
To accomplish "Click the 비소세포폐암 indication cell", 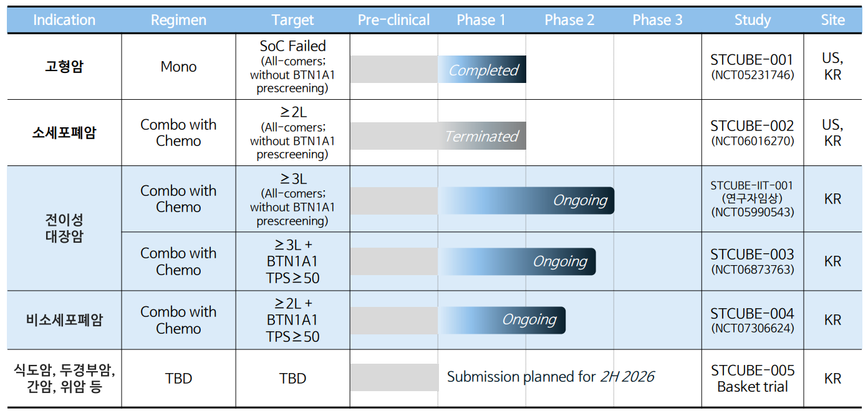I will coord(64,320).
